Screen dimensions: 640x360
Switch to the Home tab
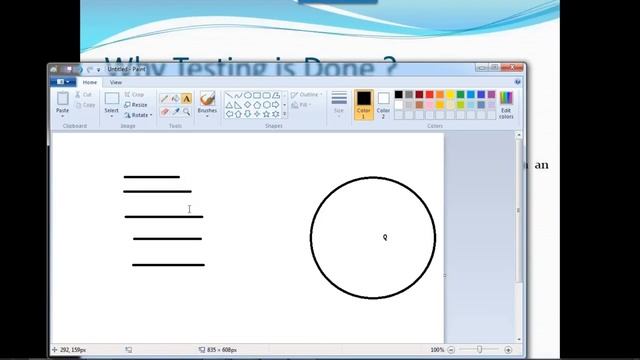pos(90,82)
